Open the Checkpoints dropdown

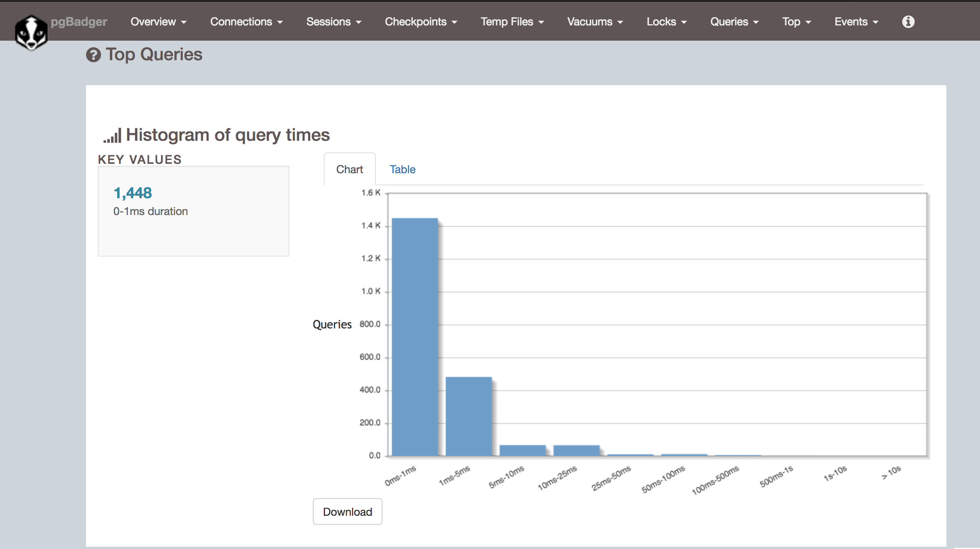(x=421, y=22)
